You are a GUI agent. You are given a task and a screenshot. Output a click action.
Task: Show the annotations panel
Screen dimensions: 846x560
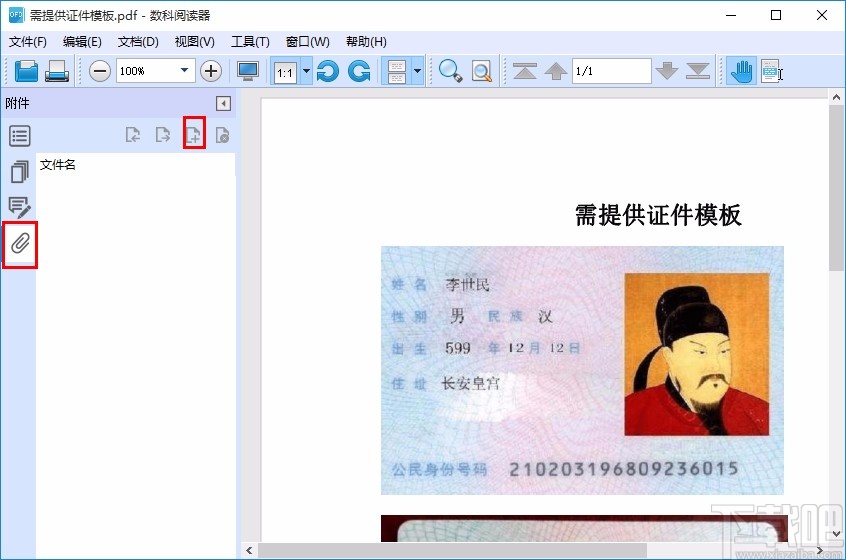(x=20, y=207)
